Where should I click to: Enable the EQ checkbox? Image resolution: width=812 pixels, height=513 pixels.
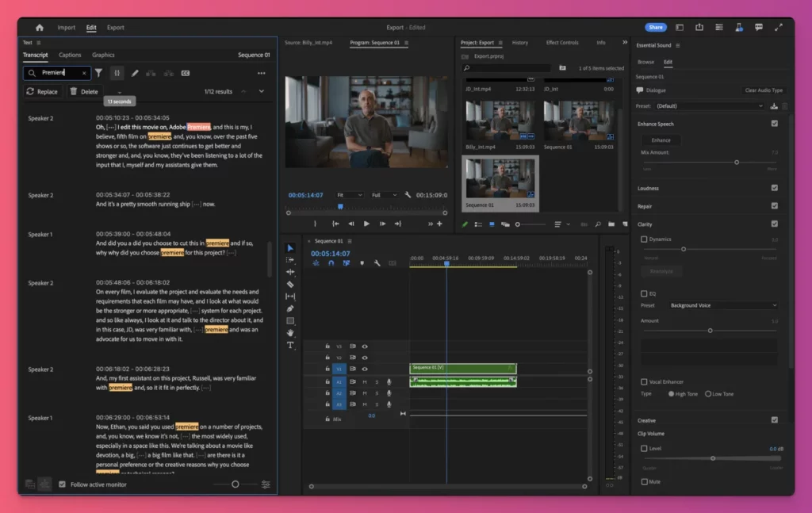644,293
